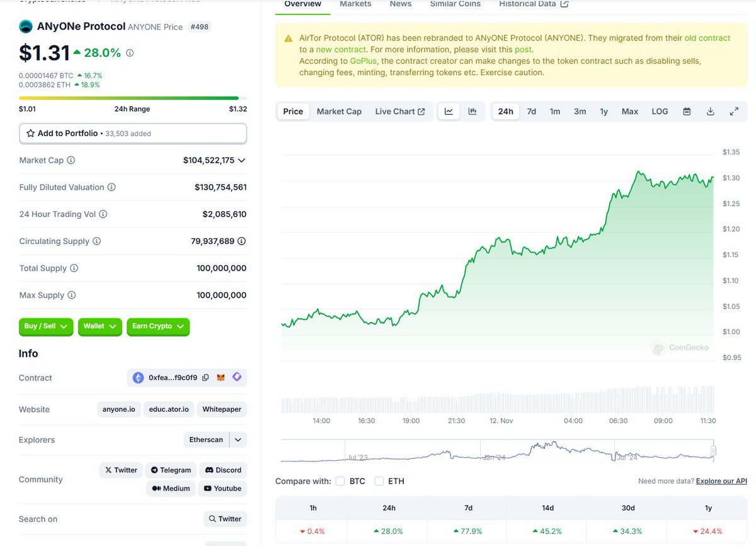The width and height of the screenshot is (756, 546).
Task: Select the 7d time range
Action: click(531, 112)
